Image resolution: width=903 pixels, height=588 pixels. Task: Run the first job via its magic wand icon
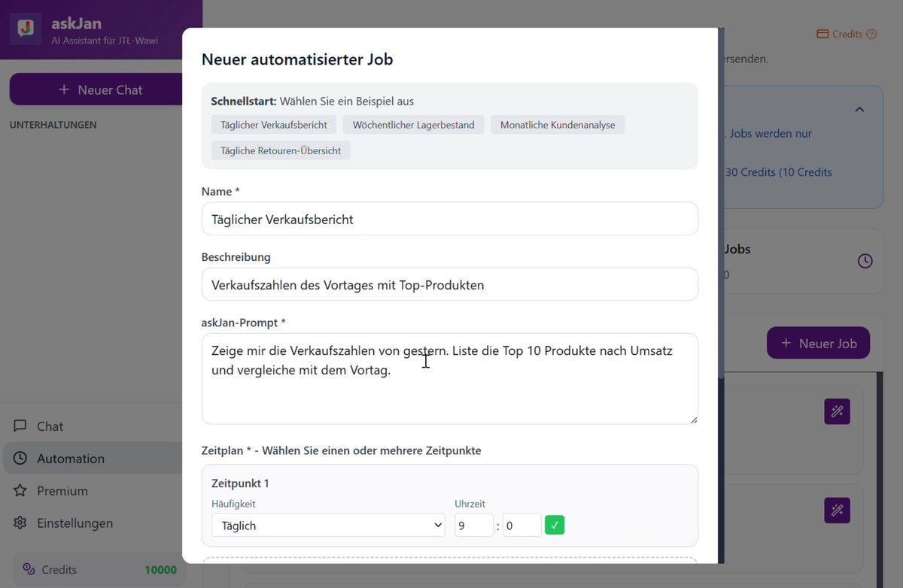(837, 411)
